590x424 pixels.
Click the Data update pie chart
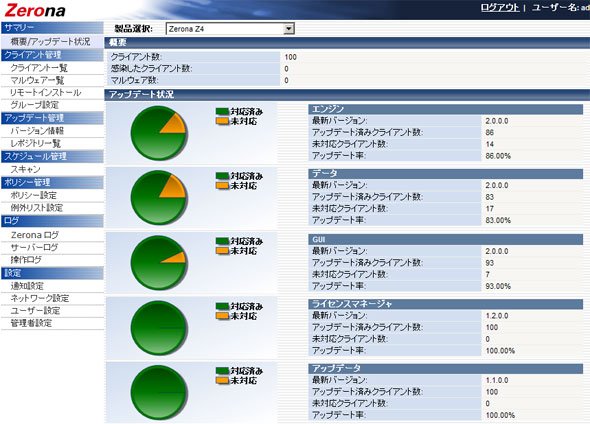coord(158,197)
